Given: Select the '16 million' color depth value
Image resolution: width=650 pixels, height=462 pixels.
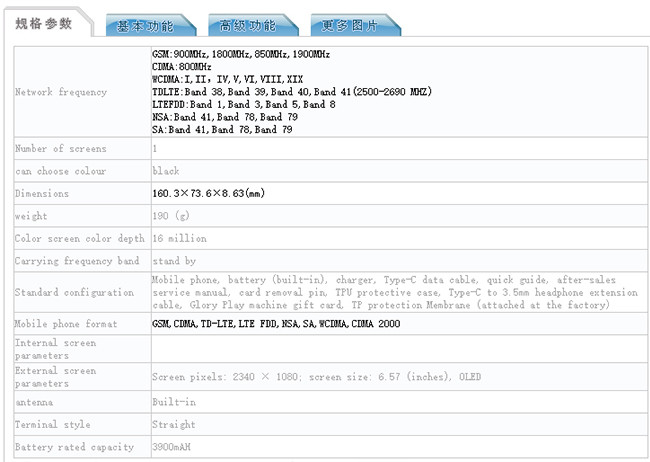Looking at the screenshot, I should (x=180, y=239).
